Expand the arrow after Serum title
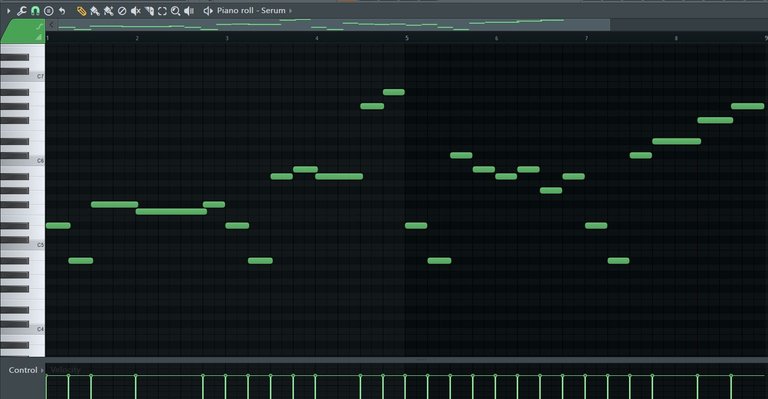Viewport: 768px width, 399px height. coord(290,10)
